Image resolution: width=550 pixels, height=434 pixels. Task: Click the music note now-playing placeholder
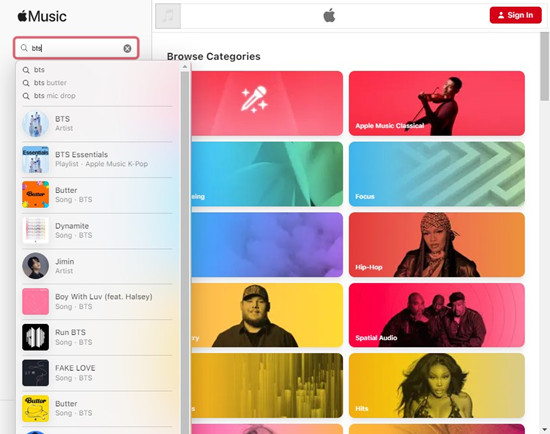168,16
